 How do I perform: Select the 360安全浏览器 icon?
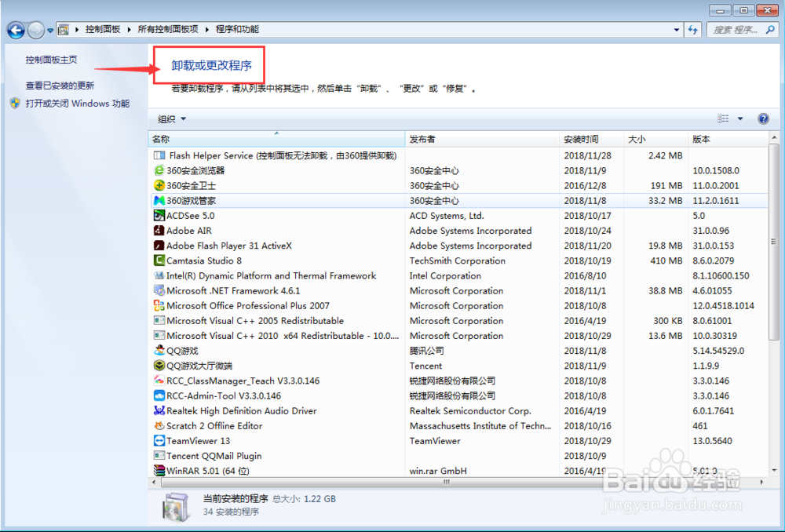coord(159,170)
